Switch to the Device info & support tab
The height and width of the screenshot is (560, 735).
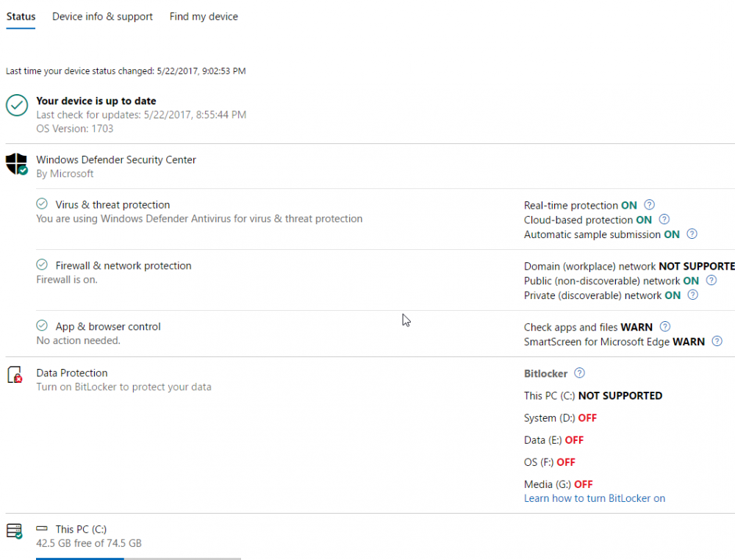coord(102,16)
